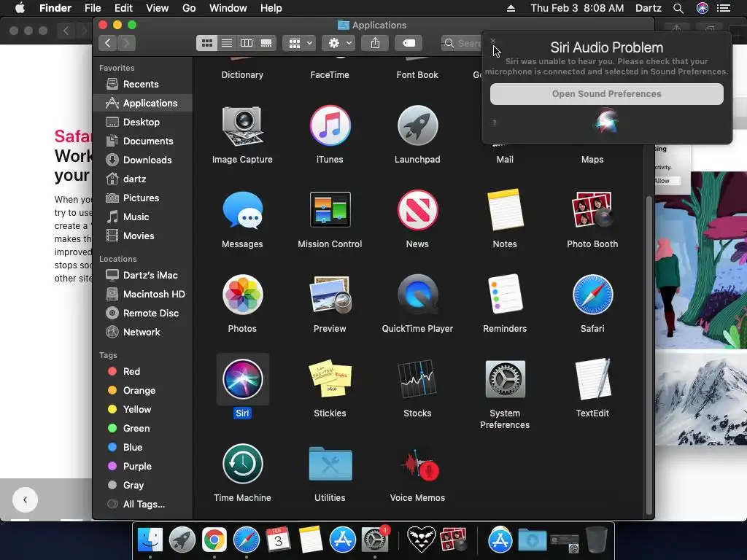Viewport: 747px width, 560px height.
Task: Open the View menu
Action: pyautogui.click(x=158, y=8)
